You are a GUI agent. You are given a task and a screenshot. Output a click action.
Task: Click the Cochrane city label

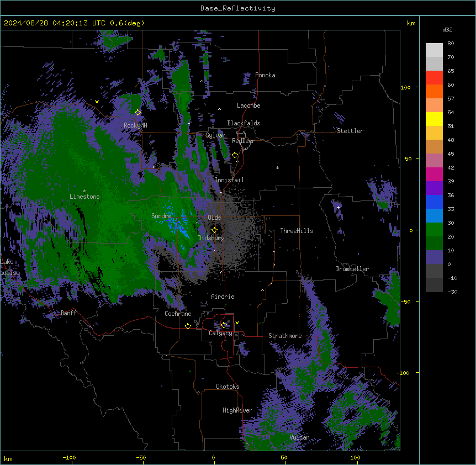178,314
